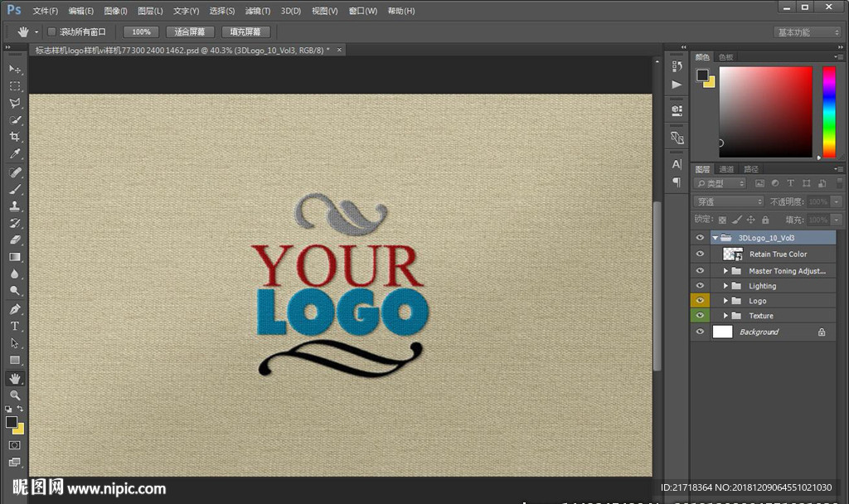849x504 pixels.
Task: Click the Retain True Color layer thumbnail
Action: point(733,254)
